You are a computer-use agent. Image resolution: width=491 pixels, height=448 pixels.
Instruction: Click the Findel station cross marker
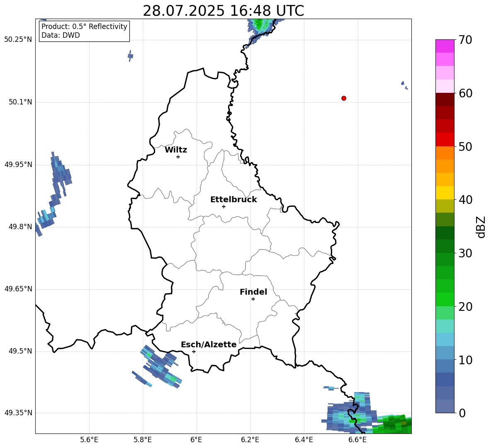253,299
